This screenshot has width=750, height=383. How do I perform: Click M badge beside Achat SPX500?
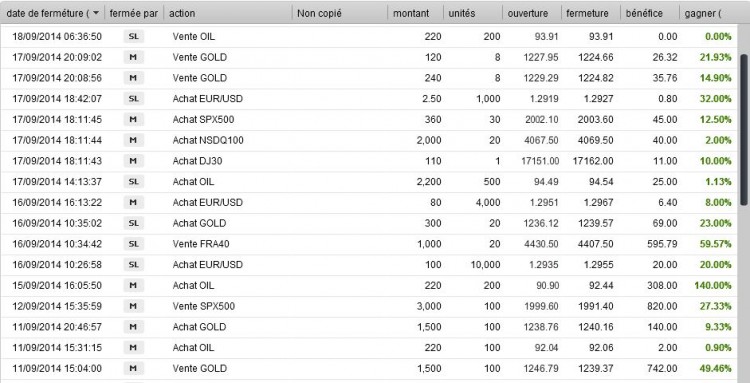(x=133, y=120)
